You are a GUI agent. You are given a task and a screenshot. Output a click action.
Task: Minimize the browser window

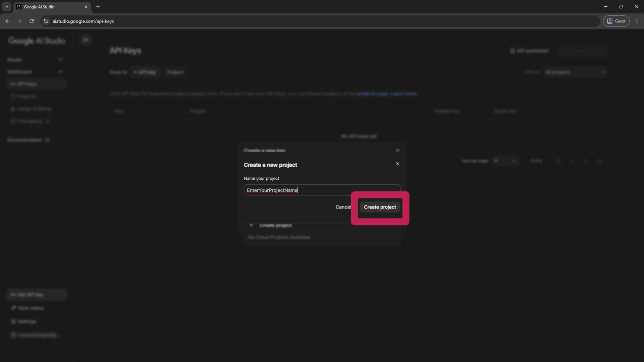pos(606,7)
